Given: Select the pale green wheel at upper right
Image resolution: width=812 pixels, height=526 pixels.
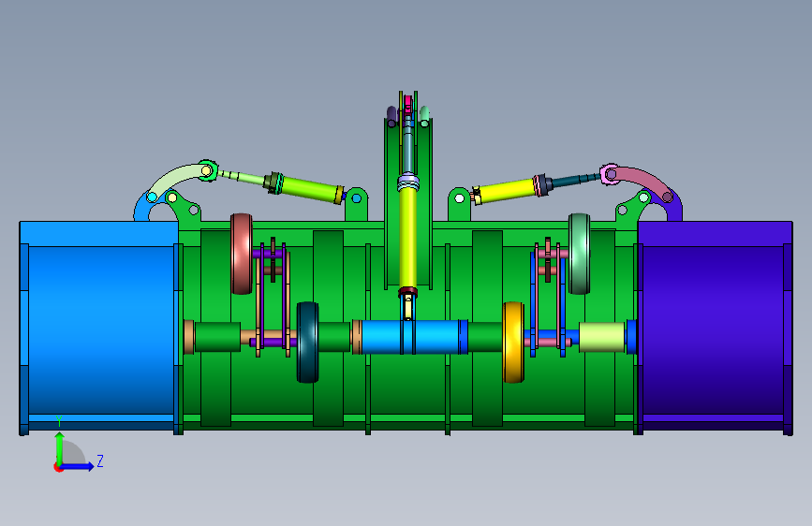Looking at the screenshot, I should point(579,254).
